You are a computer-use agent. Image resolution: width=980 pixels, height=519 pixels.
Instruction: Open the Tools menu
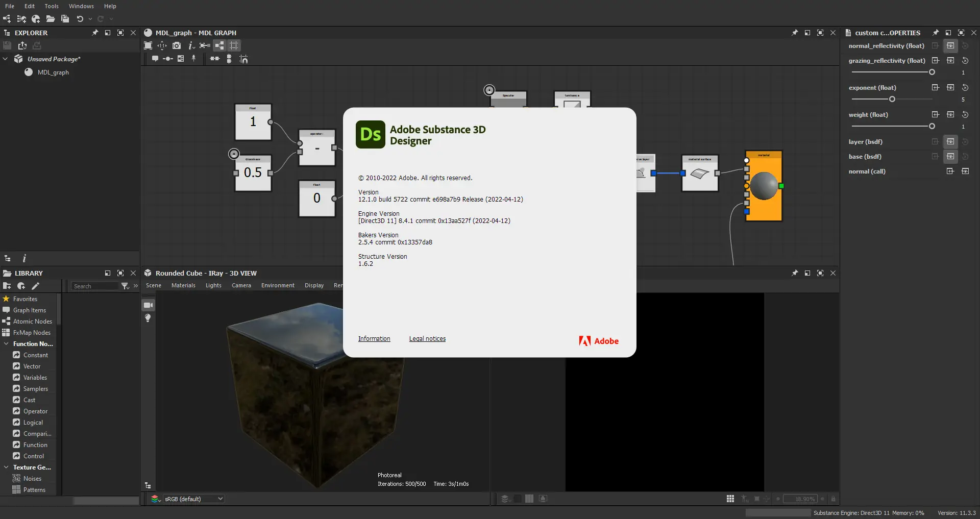[x=52, y=6]
